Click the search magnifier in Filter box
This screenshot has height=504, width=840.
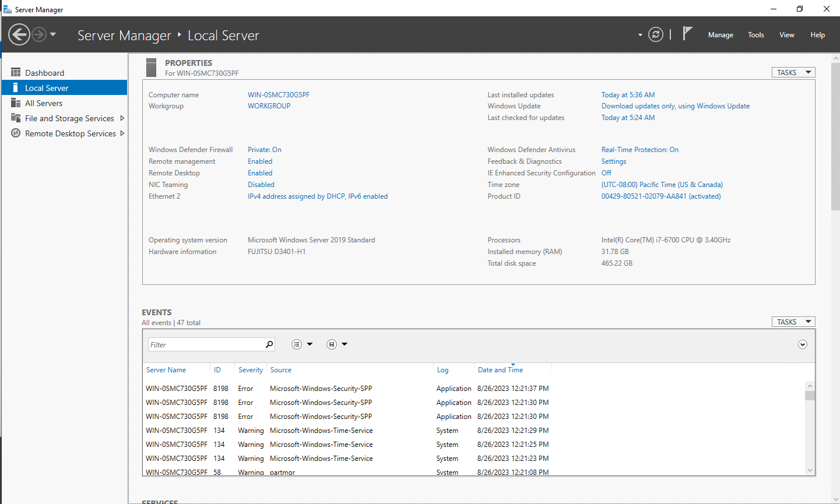pos(269,344)
